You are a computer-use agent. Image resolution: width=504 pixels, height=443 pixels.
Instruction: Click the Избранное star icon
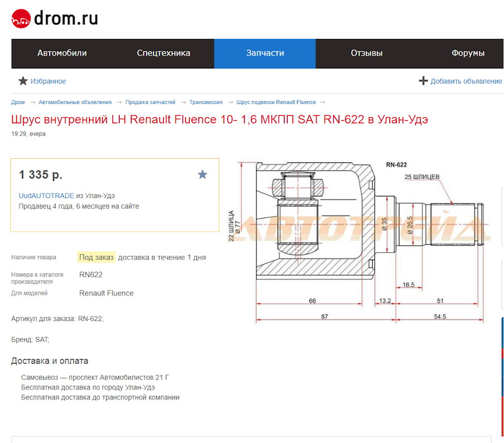click(x=23, y=81)
